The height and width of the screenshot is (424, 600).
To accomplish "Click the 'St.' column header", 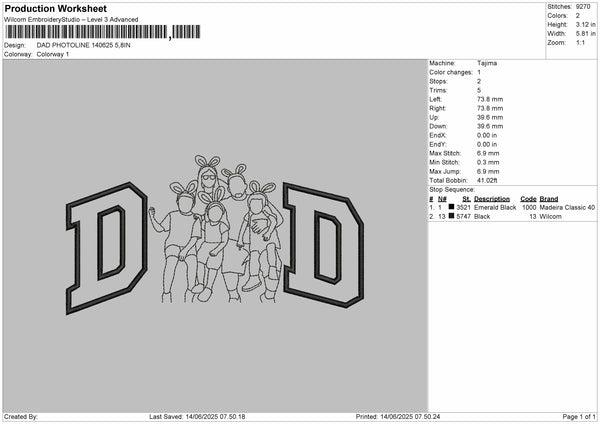I will tap(466, 199).
